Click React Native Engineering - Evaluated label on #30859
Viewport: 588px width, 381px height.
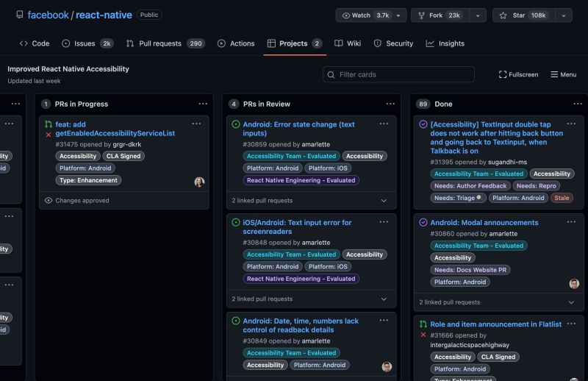301,180
